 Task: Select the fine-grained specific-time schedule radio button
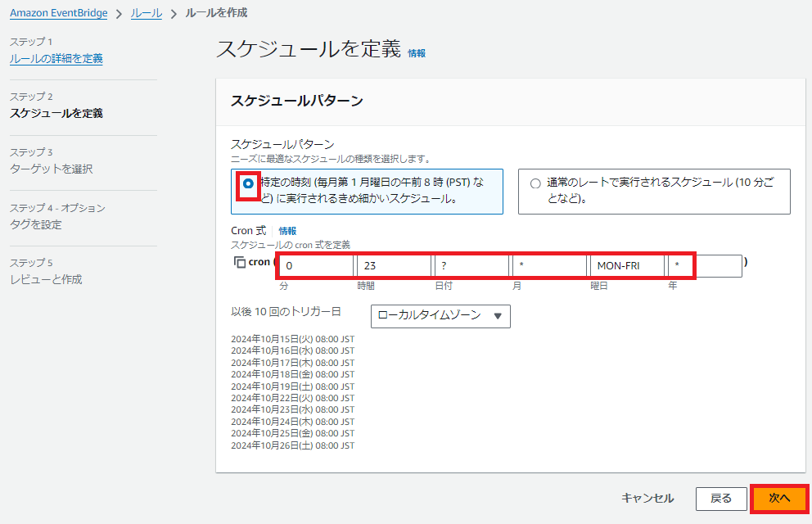click(x=248, y=183)
